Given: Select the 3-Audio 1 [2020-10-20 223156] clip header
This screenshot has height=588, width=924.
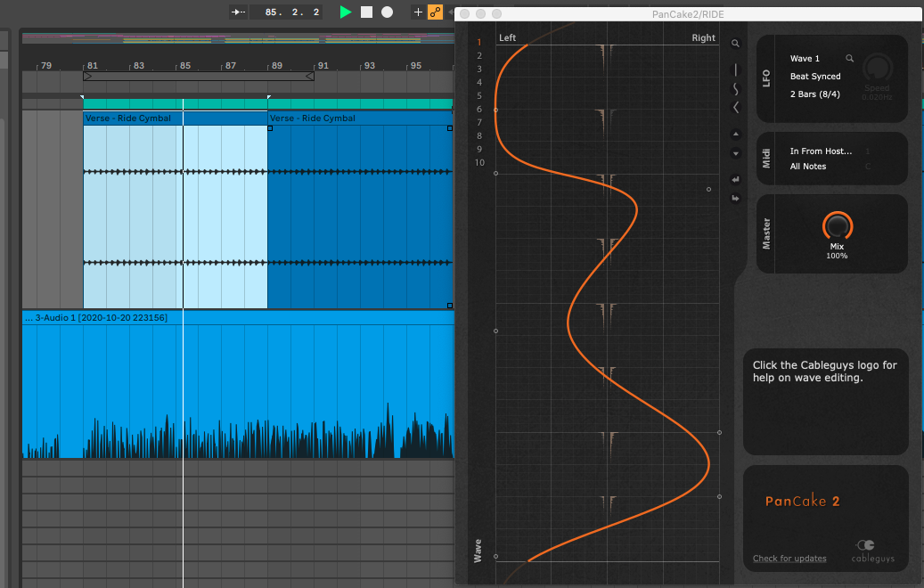Looking at the screenshot, I should point(238,317).
